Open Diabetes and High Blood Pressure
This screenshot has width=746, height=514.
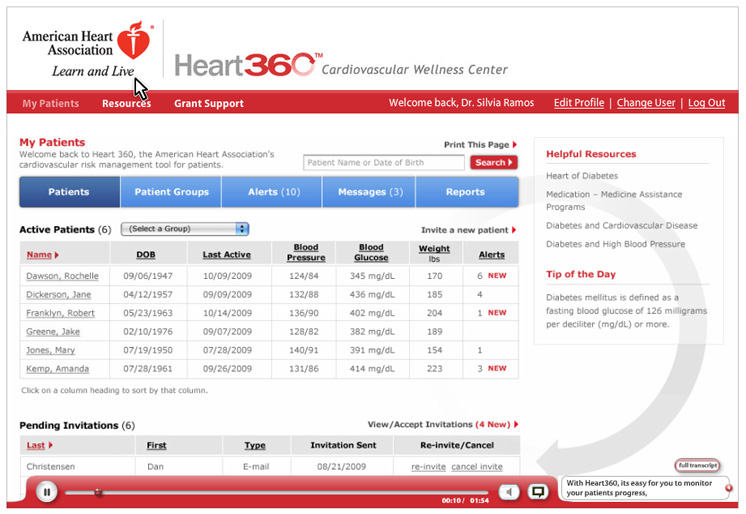point(615,244)
